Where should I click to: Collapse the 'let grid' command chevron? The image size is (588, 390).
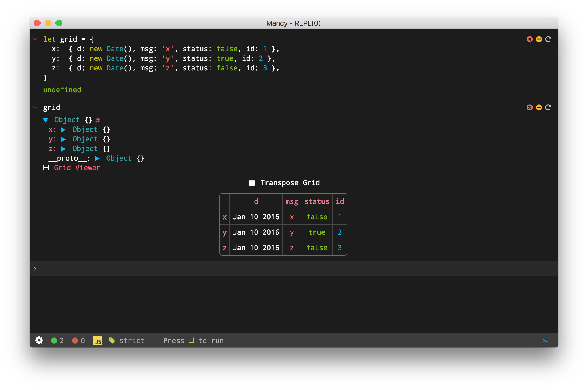35,39
